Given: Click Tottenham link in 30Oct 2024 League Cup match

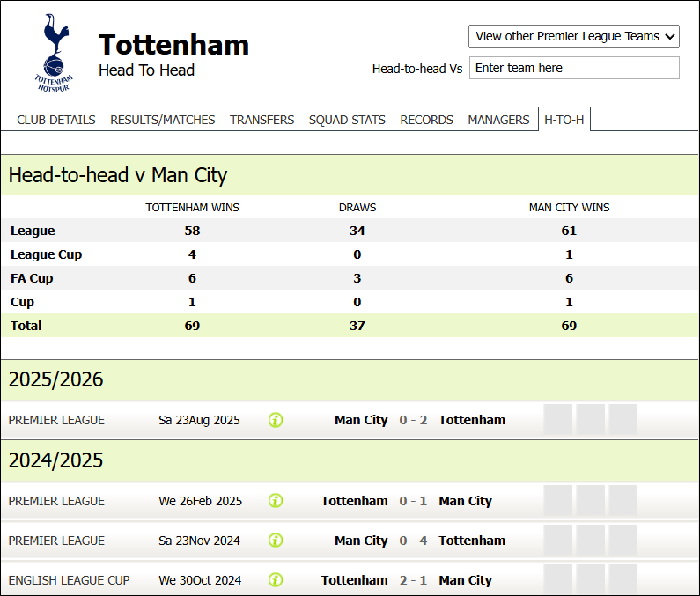Looking at the screenshot, I should click(x=354, y=580).
